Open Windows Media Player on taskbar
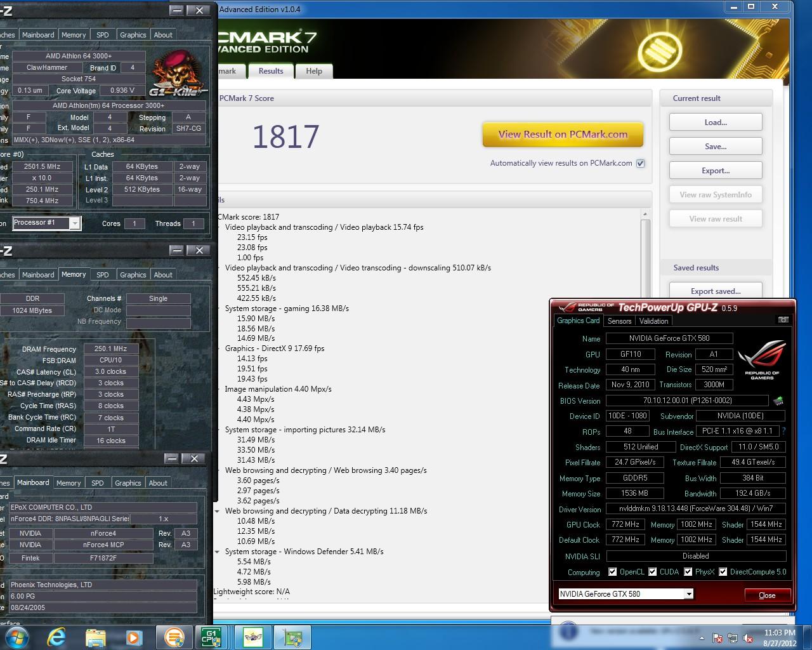The image size is (812, 650). coord(133,637)
